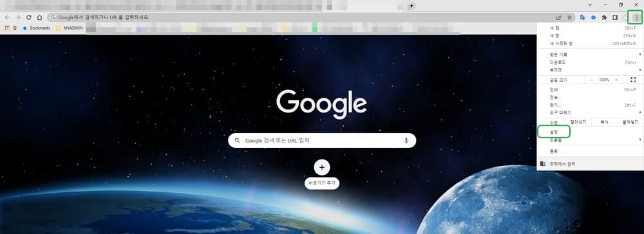This screenshot has height=234, width=644.
Task: Reload the page with the refresh icon
Action: coord(29,17)
